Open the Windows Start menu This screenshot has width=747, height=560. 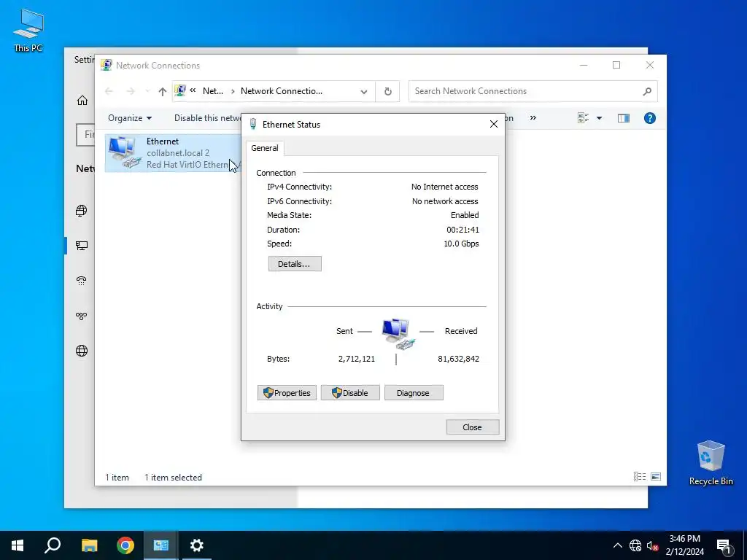point(18,545)
